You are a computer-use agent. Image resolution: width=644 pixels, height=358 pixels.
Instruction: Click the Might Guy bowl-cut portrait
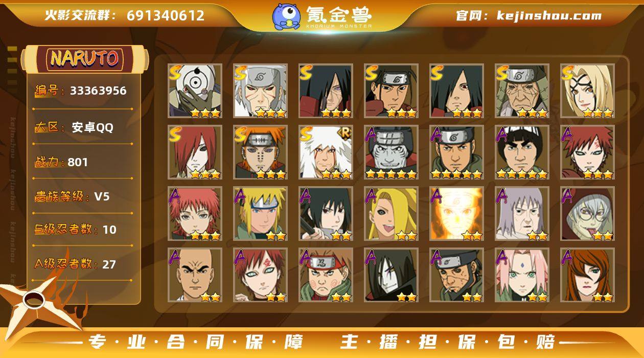click(522, 152)
